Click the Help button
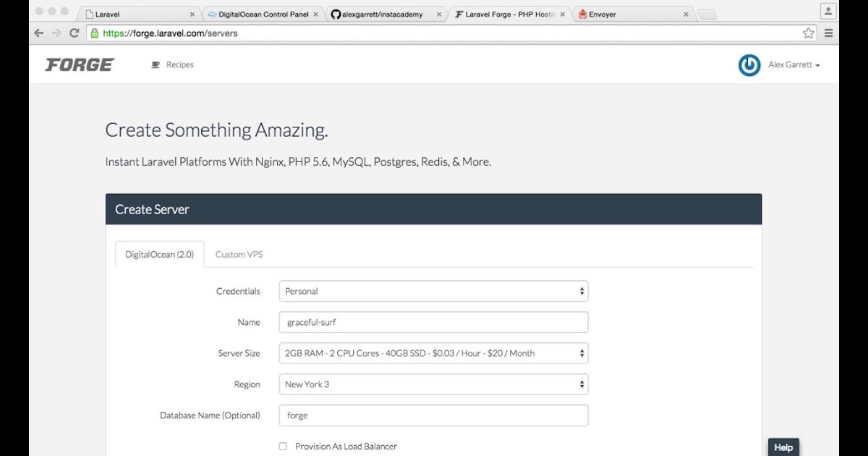 pos(783,447)
